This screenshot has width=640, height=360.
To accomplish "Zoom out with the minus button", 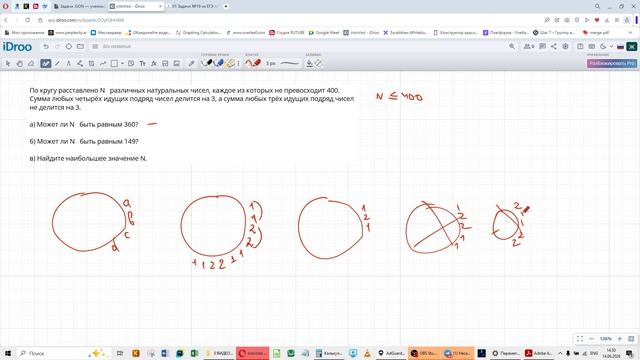I will pos(591,339).
